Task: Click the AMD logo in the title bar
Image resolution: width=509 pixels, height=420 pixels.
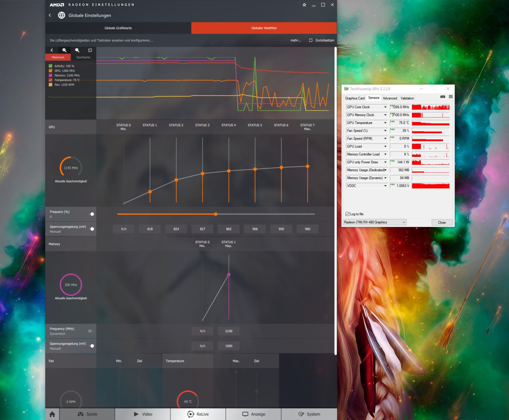Action: point(57,5)
